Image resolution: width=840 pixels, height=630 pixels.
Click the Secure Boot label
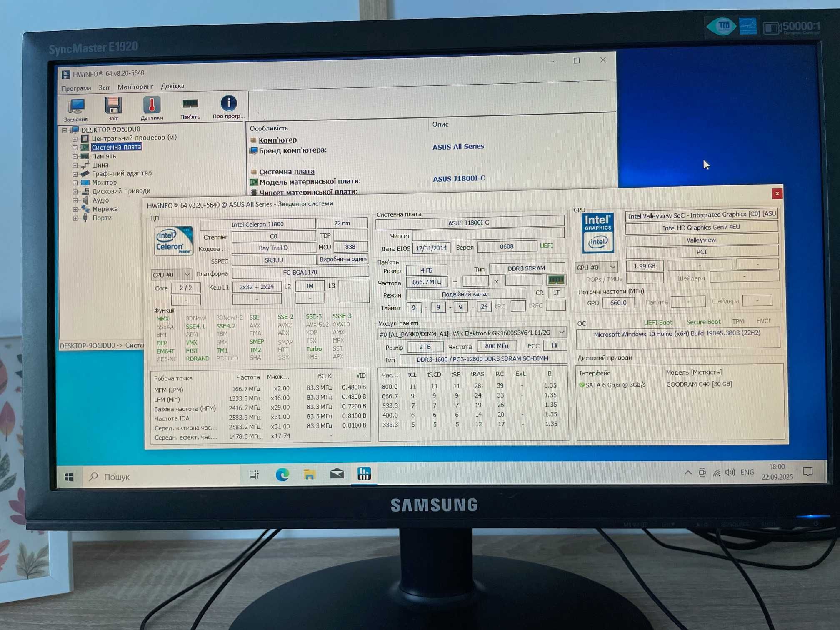pos(703,322)
